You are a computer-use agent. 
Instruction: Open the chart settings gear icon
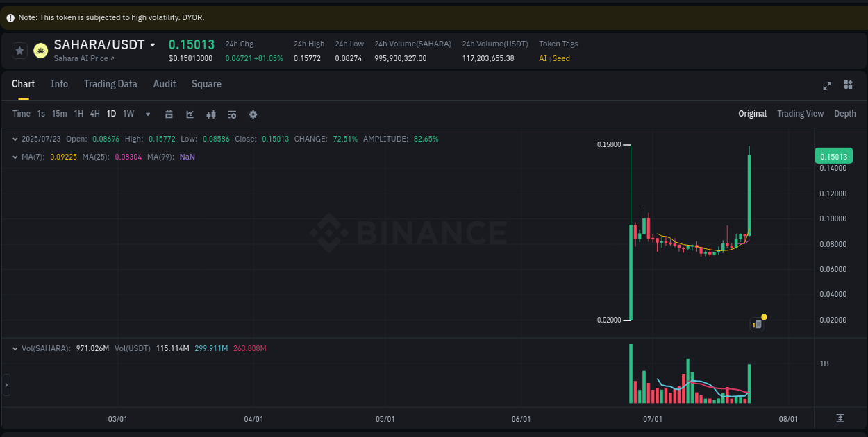click(x=253, y=114)
